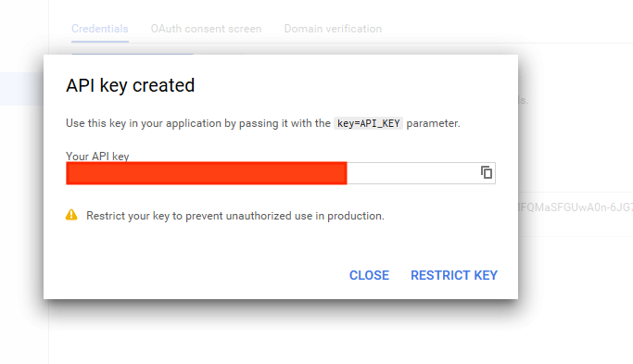The height and width of the screenshot is (364, 633).
Task: Open restrictions via RESTRICT KEY
Action: coord(454,275)
